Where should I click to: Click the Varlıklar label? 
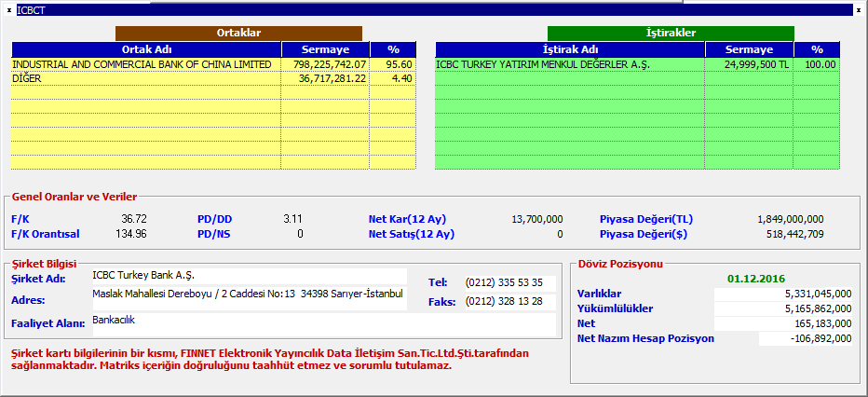pos(599,294)
